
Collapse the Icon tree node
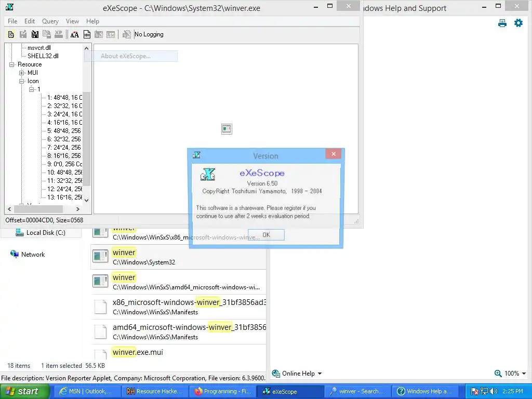[x=21, y=81]
